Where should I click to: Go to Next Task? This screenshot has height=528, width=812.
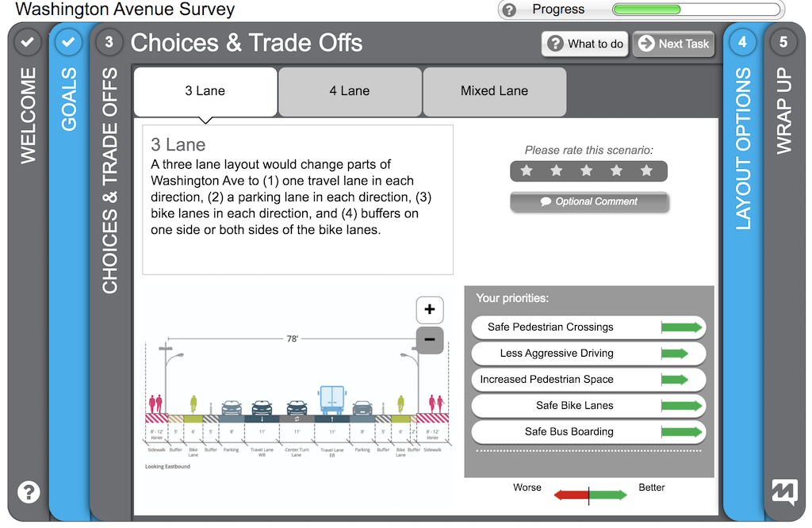coord(673,44)
